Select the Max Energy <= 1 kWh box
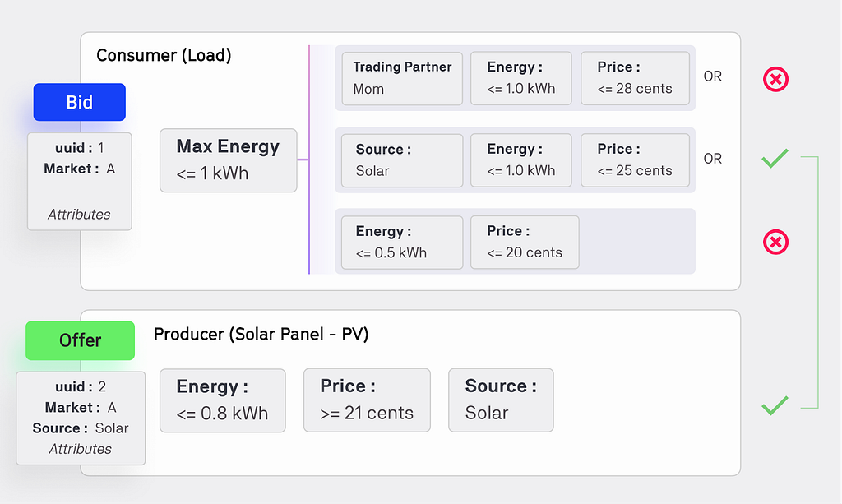842x504 pixels. click(229, 160)
